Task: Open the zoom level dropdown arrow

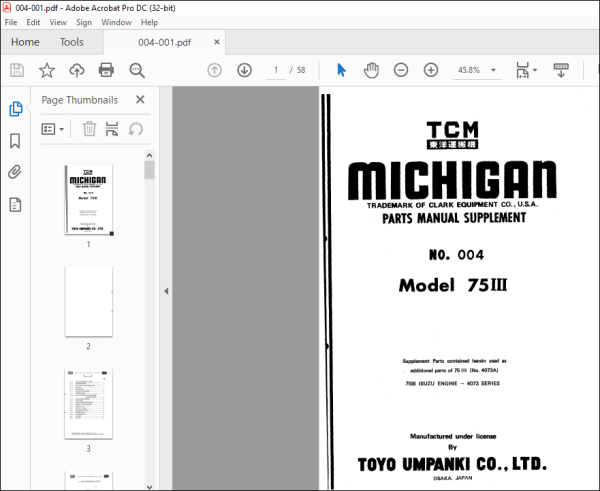Action: (493, 70)
